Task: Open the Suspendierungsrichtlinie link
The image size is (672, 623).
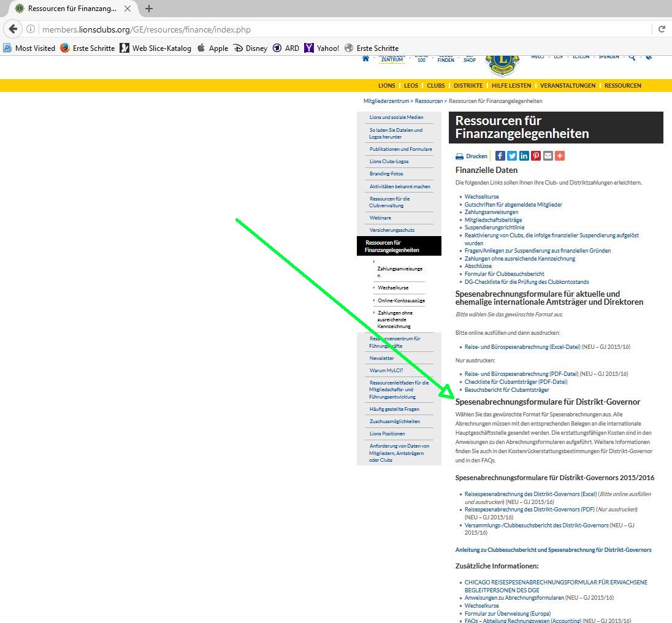Action: 494,227
